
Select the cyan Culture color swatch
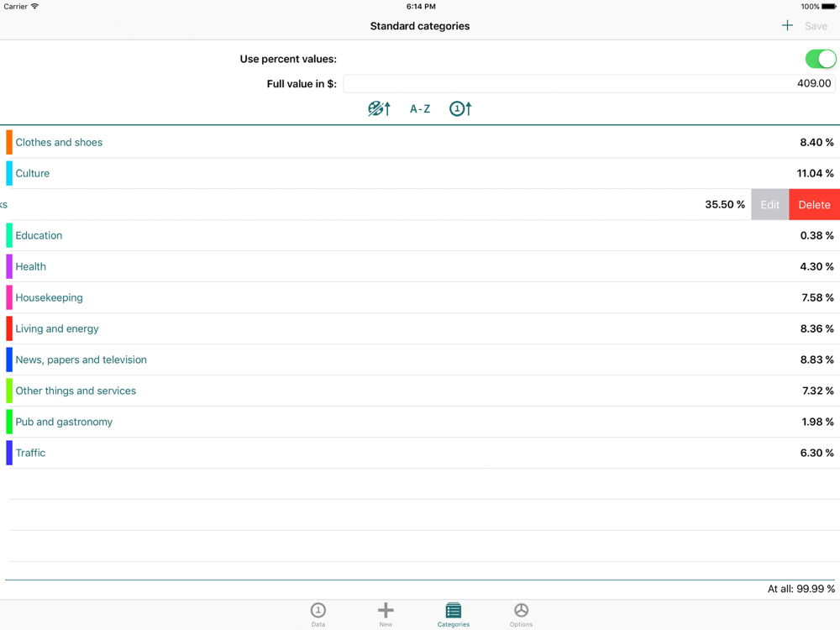[x=9, y=173]
